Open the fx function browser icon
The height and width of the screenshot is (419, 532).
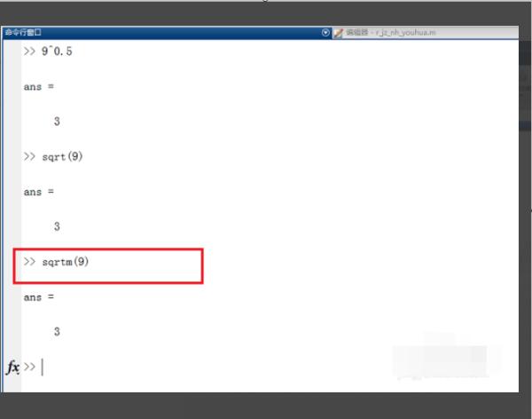pos(13,368)
